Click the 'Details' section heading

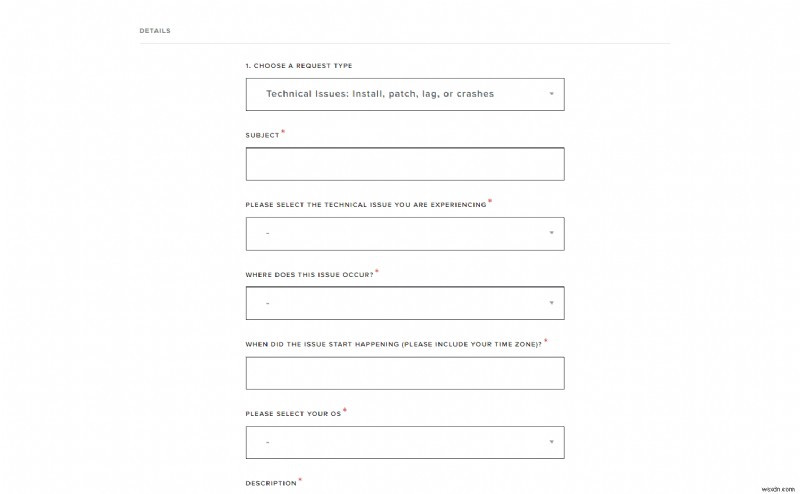(x=155, y=31)
